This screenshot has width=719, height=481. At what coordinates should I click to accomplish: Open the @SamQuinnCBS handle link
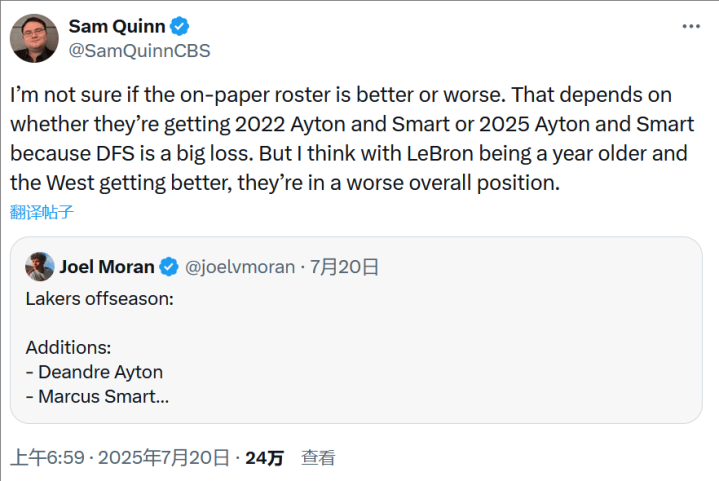coord(139,50)
